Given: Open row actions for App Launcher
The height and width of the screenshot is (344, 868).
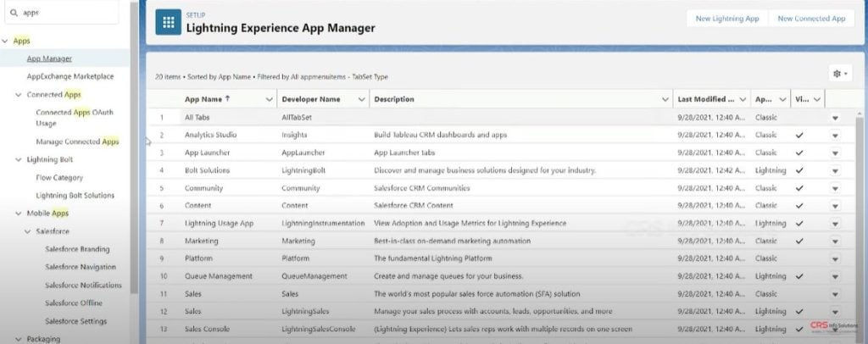Looking at the screenshot, I should [835, 153].
